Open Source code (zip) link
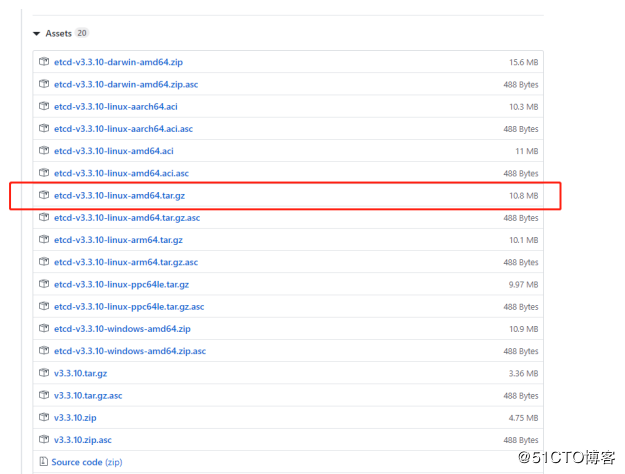The height and width of the screenshot is (474, 625). pyautogui.click(x=87, y=462)
